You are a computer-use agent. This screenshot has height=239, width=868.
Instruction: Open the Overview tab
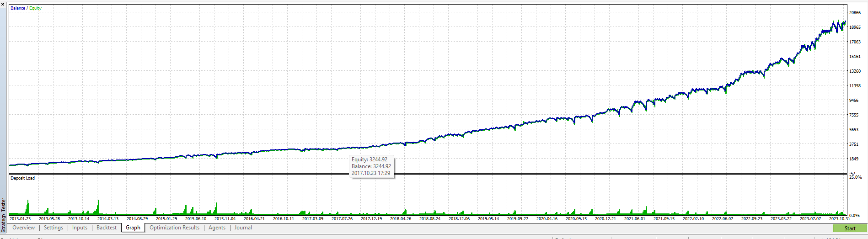(x=23, y=228)
